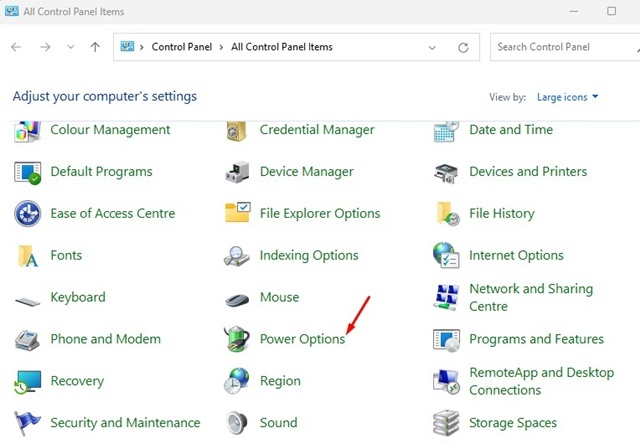Image resolution: width=640 pixels, height=443 pixels.
Task: Open the Sound speaker icon
Action: (x=237, y=423)
